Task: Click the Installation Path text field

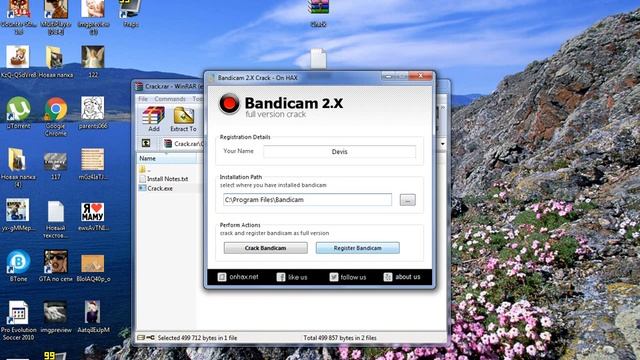Action: (x=307, y=200)
